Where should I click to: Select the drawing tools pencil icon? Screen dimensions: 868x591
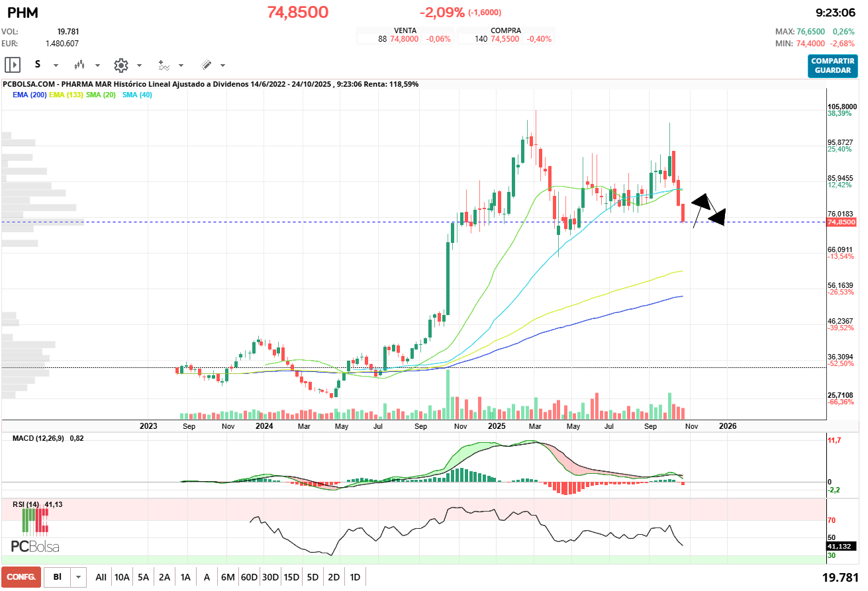[x=207, y=64]
